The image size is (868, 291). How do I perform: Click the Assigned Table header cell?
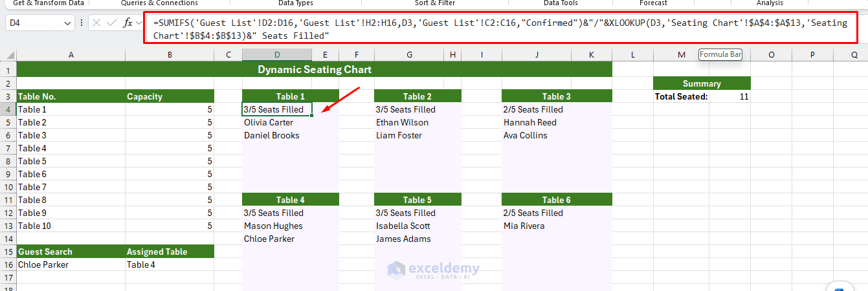point(170,252)
